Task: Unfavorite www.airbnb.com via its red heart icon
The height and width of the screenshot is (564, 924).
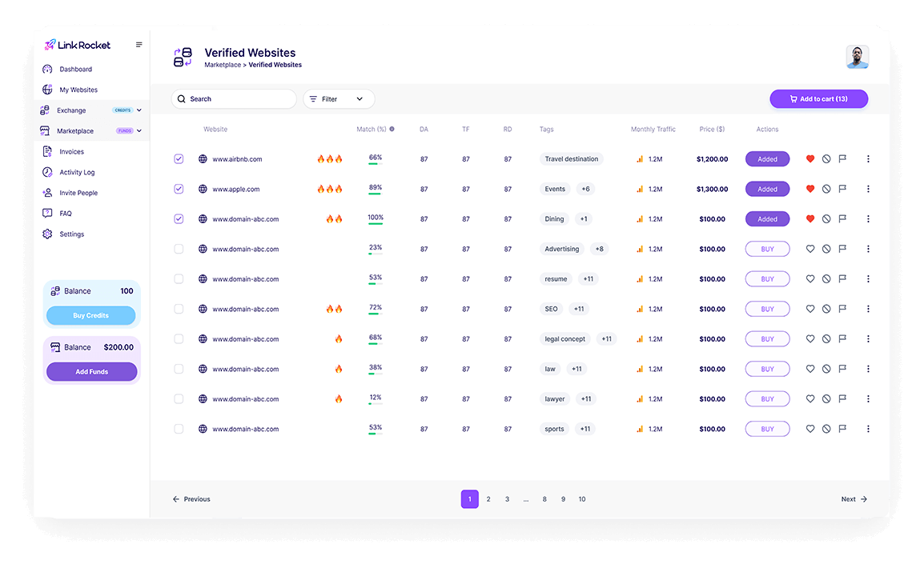Action: point(810,158)
